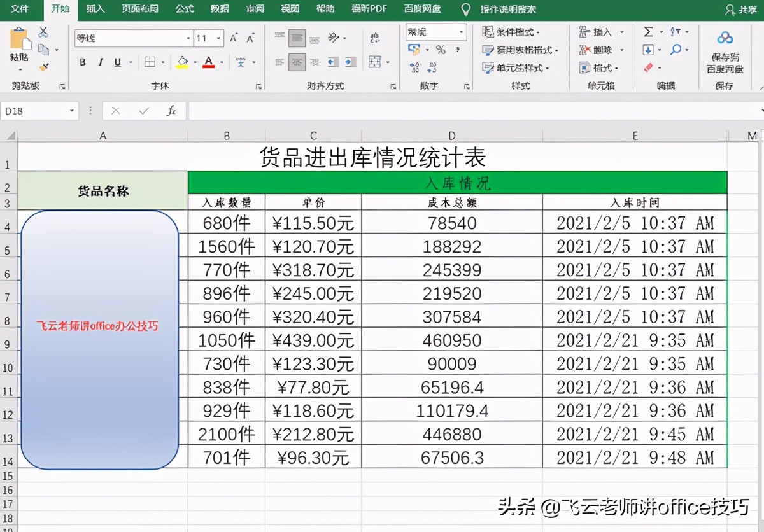Click the phonetic guide 文 icon

[241, 62]
